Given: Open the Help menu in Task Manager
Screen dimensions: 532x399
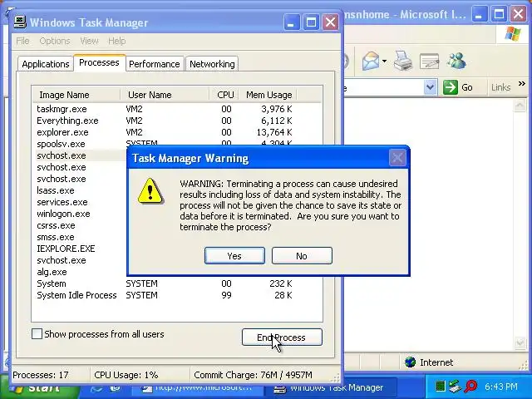Looking at the screenshot, I should tap(116, 41).
